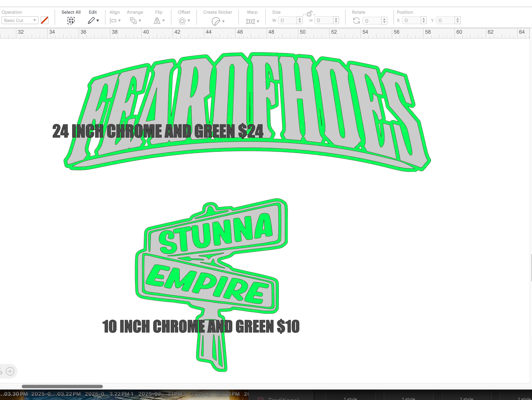Click the Width size input field
532x400 pixels.
tap(288, 20)
